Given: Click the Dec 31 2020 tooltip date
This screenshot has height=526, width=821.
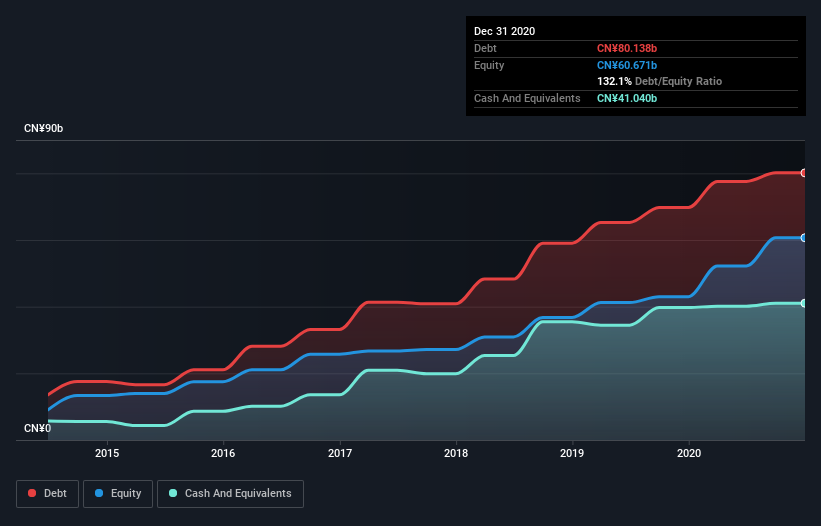Looking at the screenshot, I should click(x=504, y=31).
